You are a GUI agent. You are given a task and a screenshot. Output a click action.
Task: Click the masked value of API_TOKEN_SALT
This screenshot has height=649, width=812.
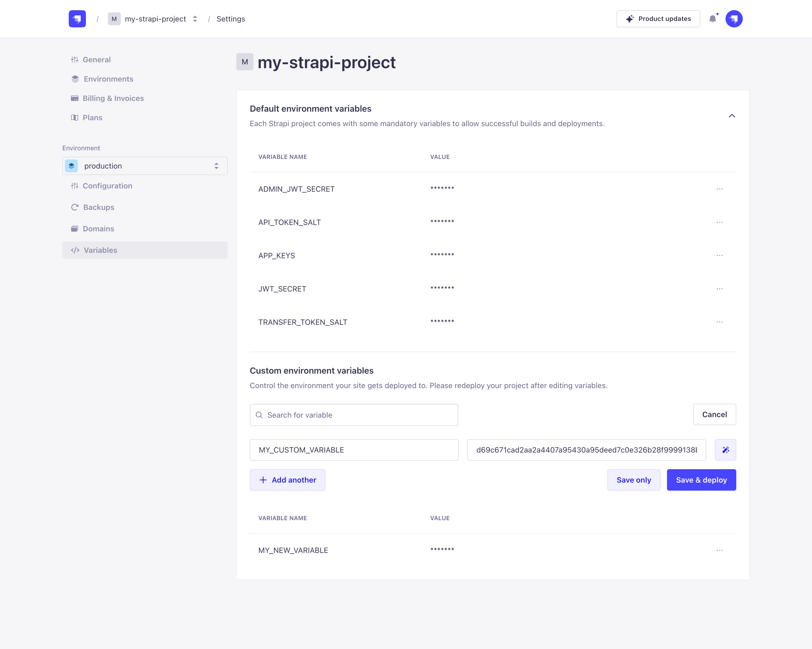[x=442, y=221]
